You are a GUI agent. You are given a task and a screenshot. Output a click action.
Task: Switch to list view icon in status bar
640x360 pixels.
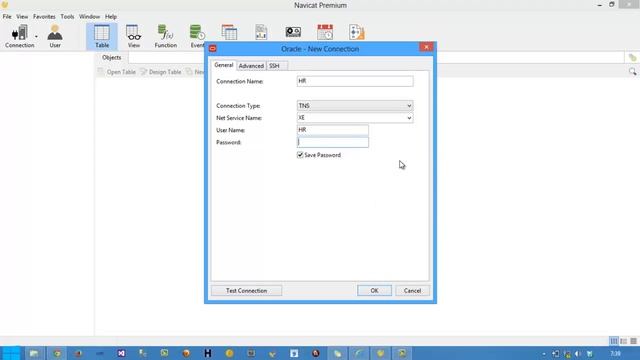(614, 341)
